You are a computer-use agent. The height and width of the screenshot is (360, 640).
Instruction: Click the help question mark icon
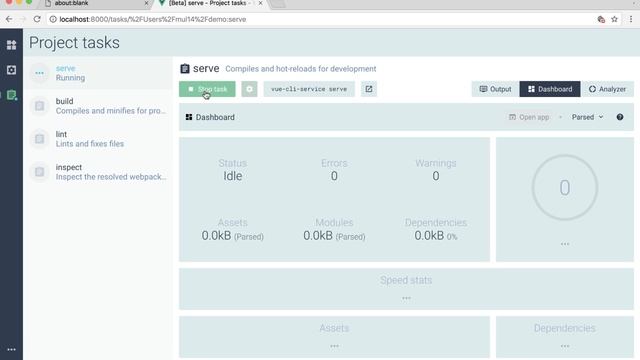(620, 117)
